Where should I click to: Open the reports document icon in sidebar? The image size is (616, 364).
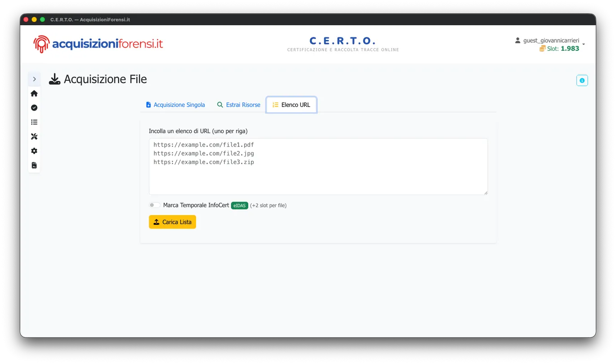click(x=34, y=165)
